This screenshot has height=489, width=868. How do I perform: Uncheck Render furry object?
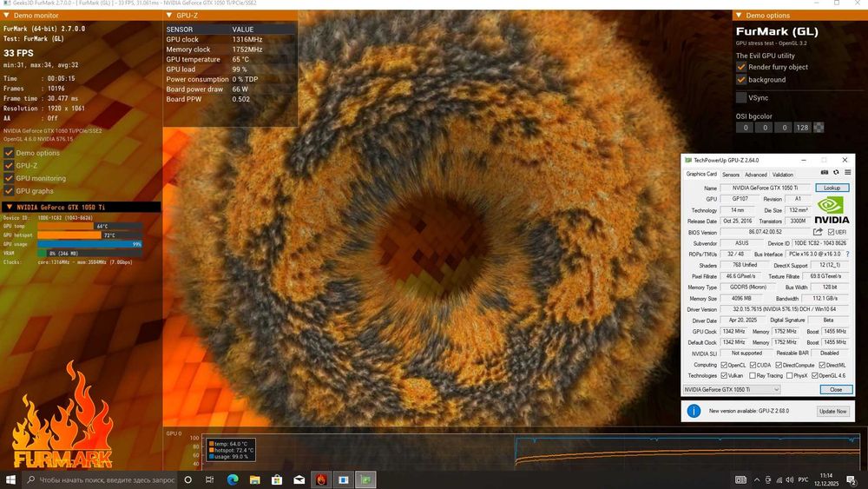coord(741,67)
